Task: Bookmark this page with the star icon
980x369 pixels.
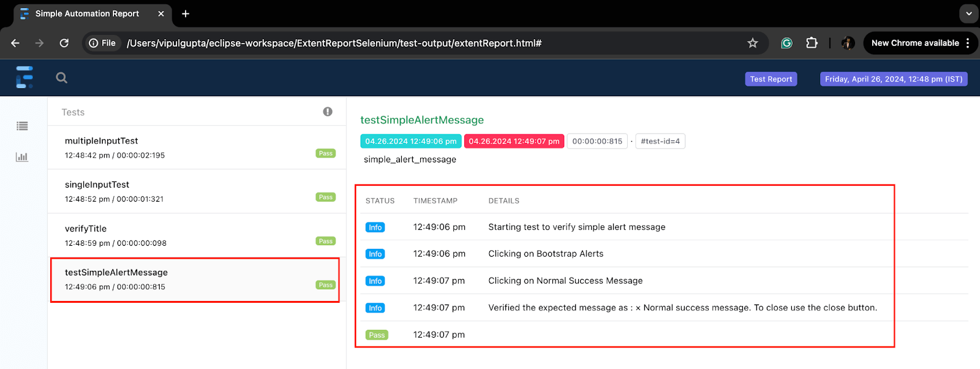Action: 753,43
